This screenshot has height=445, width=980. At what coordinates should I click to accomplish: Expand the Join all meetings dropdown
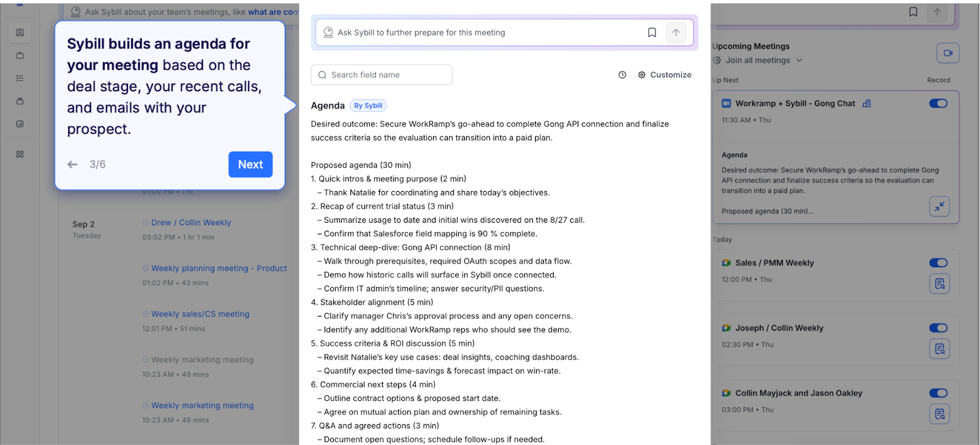click(799, 61)
